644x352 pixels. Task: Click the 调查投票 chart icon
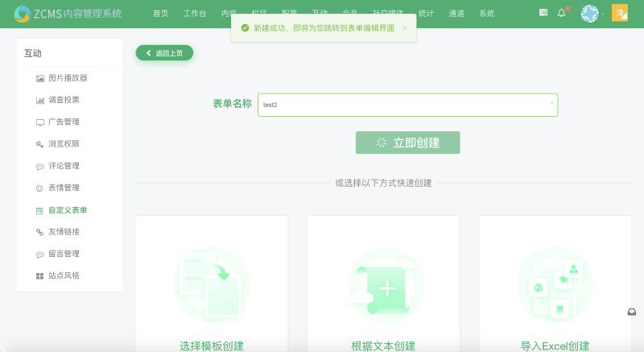click(x=39, y=100)
